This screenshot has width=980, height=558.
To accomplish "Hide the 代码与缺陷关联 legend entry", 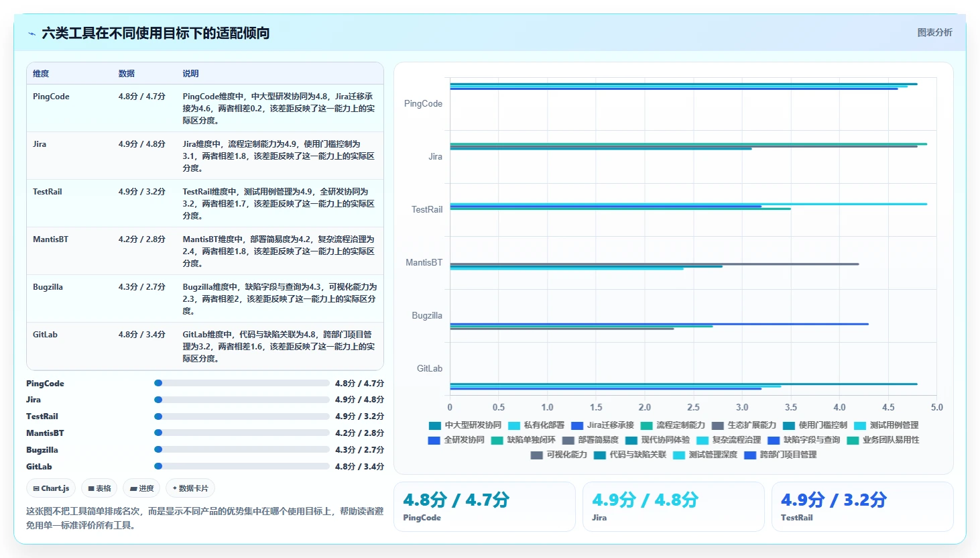I will [630, 455].
